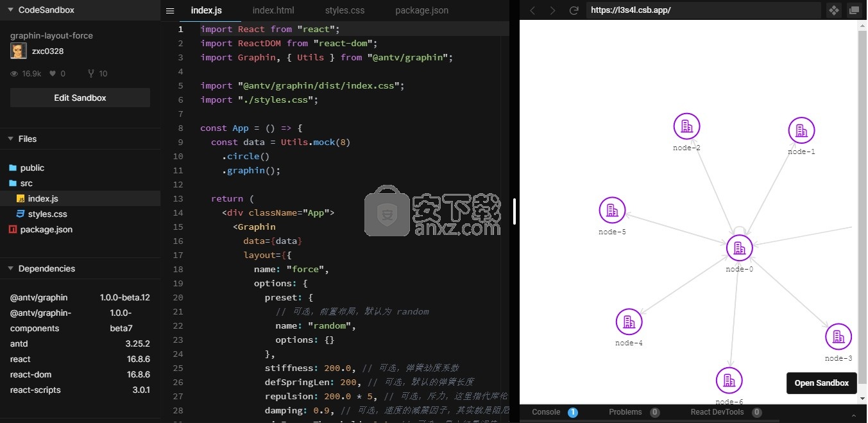
Task: Click the Open Sandbox button
Action: (821, 383)
